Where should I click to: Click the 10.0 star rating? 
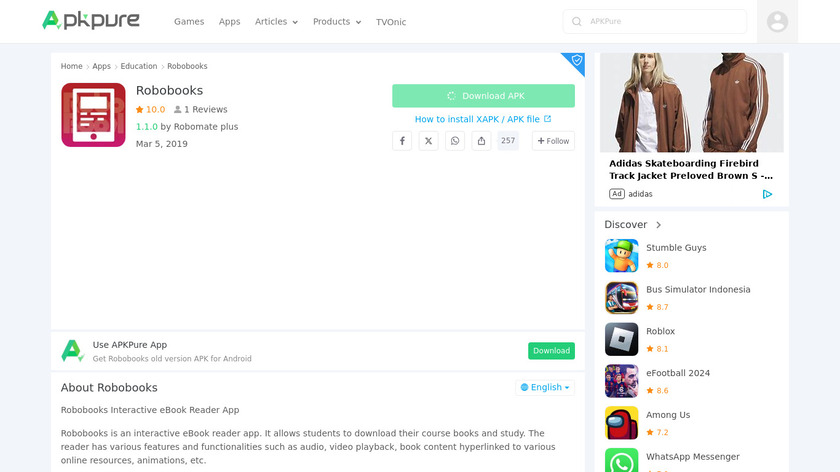tap(151, 109)
